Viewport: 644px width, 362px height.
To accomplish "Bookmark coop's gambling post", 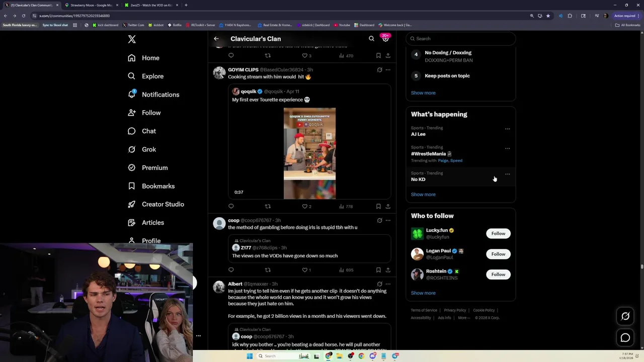I will point(378,270).
